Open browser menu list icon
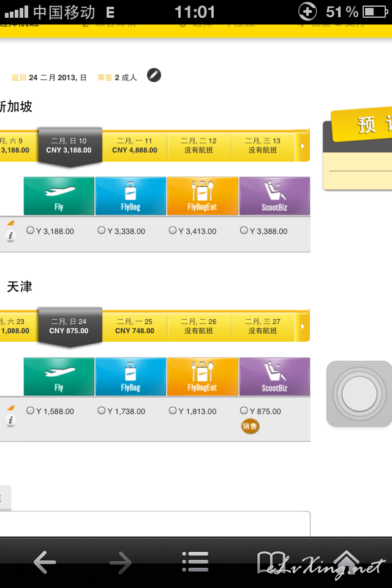 [x=195, y=562]
